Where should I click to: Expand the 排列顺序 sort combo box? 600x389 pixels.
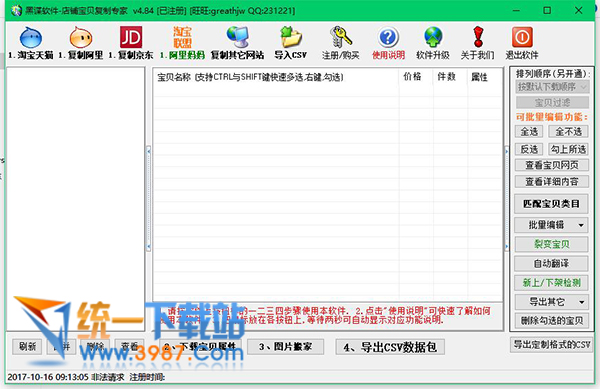[552, 87]
